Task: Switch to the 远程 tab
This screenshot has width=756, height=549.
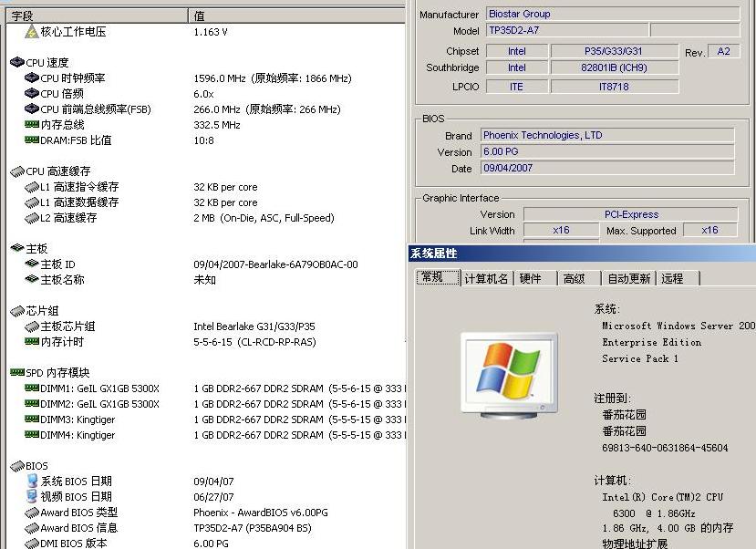Action: (x=678, y=278)
